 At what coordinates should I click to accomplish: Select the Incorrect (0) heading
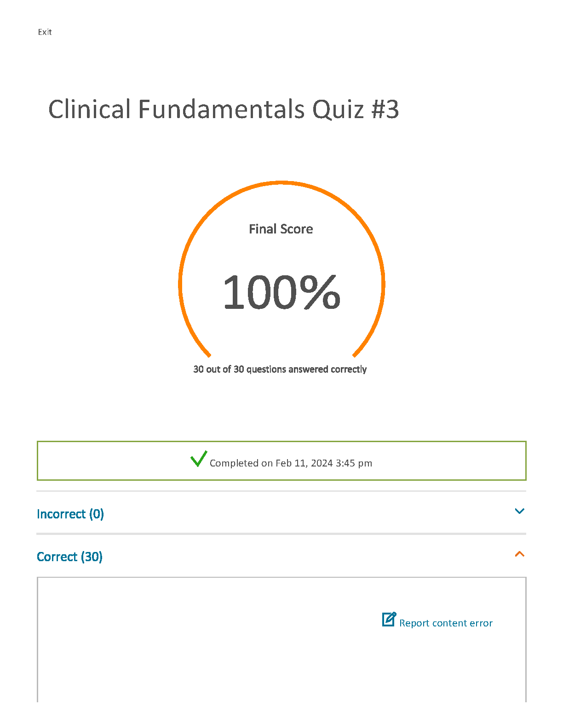(x=70, y=514)
